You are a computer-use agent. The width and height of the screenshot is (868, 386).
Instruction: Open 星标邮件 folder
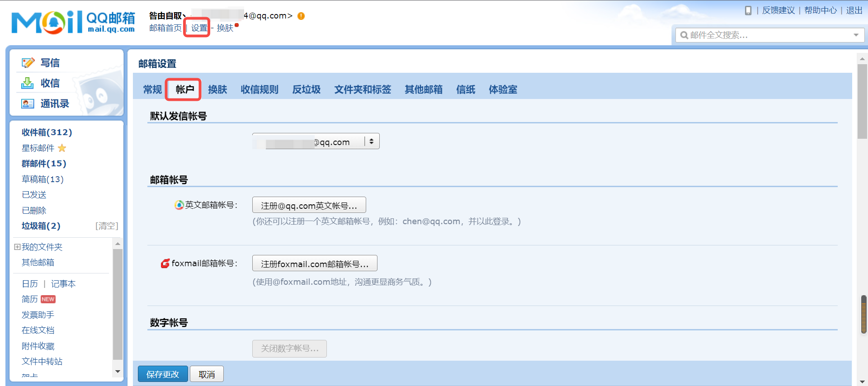(38, 148)
